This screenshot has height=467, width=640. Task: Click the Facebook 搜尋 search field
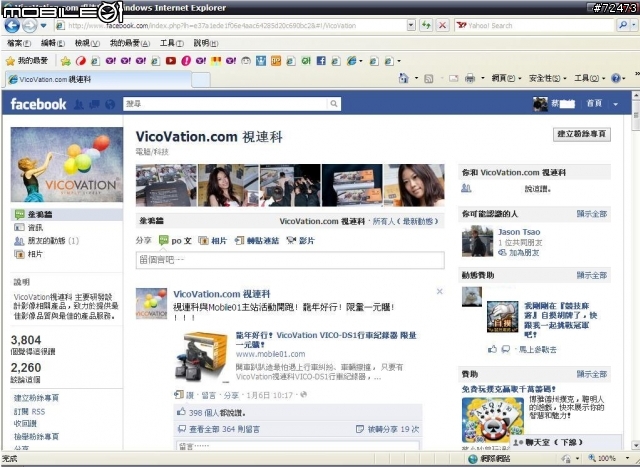[225, 104]
